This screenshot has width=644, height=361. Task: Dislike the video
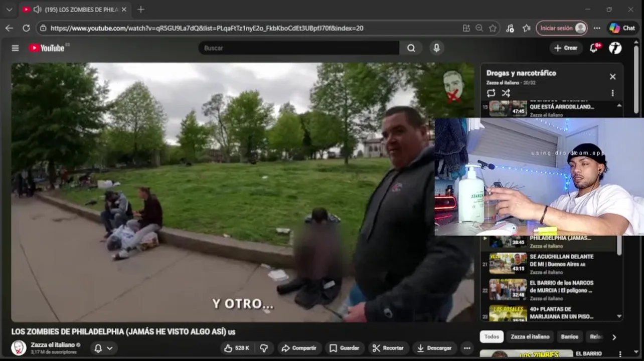(263, 348)
